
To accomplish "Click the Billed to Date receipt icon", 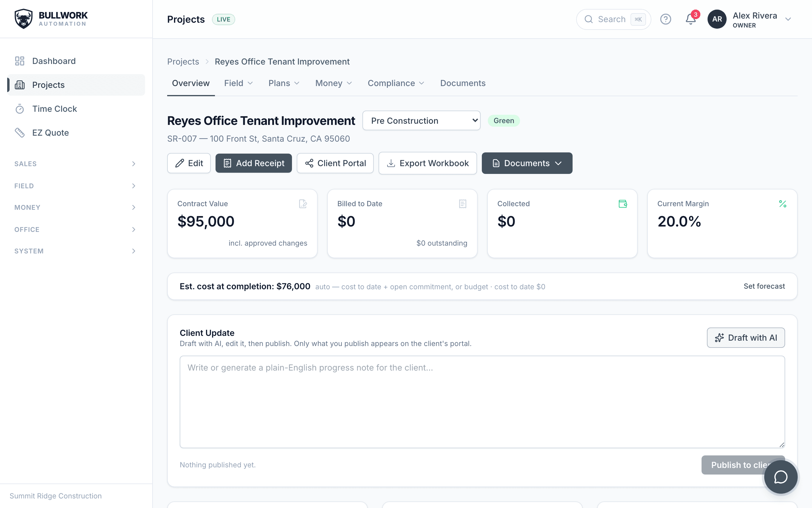I will click(463, 203).
